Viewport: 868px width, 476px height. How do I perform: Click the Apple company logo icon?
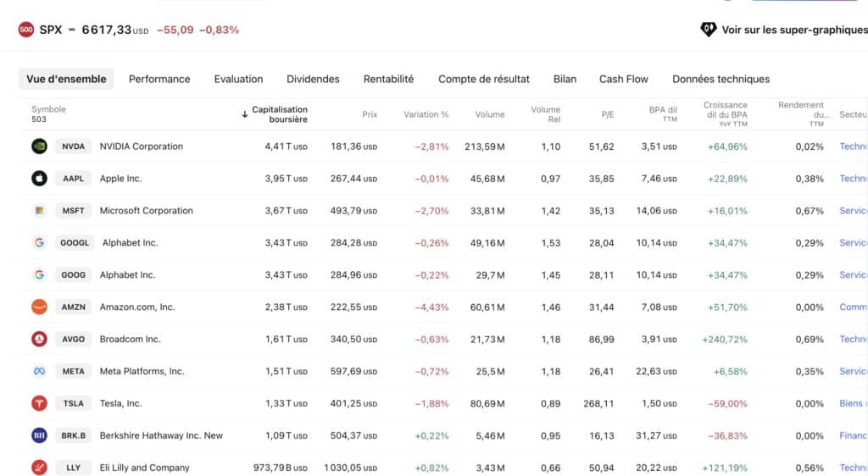click(39, 179)
